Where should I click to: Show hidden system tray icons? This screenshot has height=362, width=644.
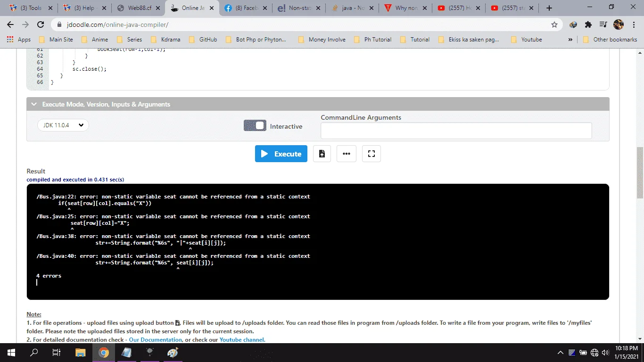pos(561,353)
